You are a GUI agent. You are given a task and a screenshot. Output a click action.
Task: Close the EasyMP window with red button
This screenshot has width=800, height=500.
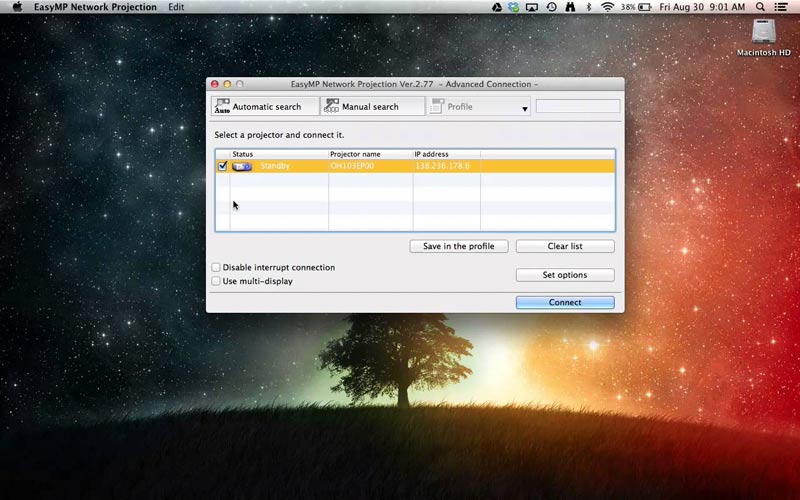215,84
